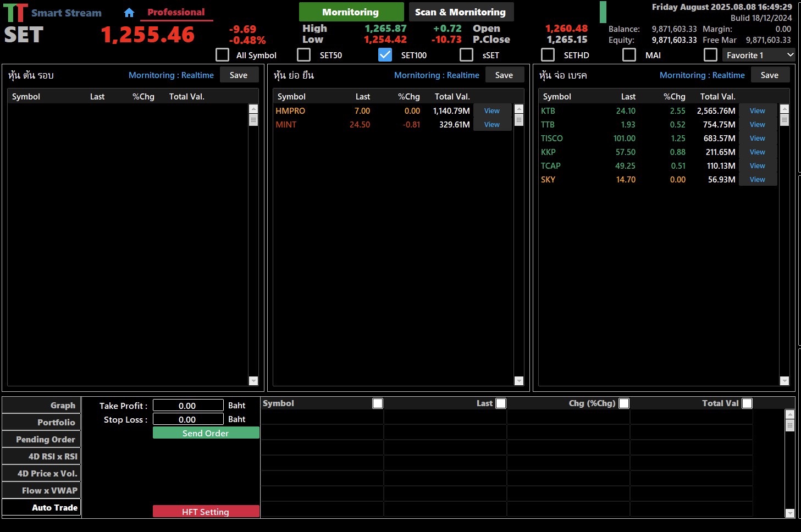Enable the sSET checkbox

click(466, 55)
